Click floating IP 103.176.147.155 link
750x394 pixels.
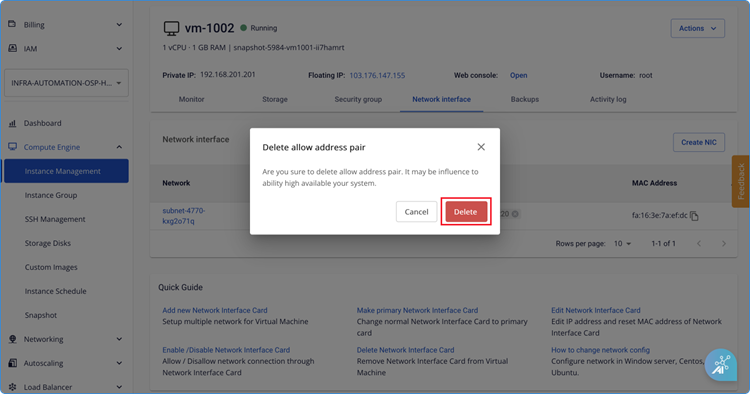click(x=377, y=76)
